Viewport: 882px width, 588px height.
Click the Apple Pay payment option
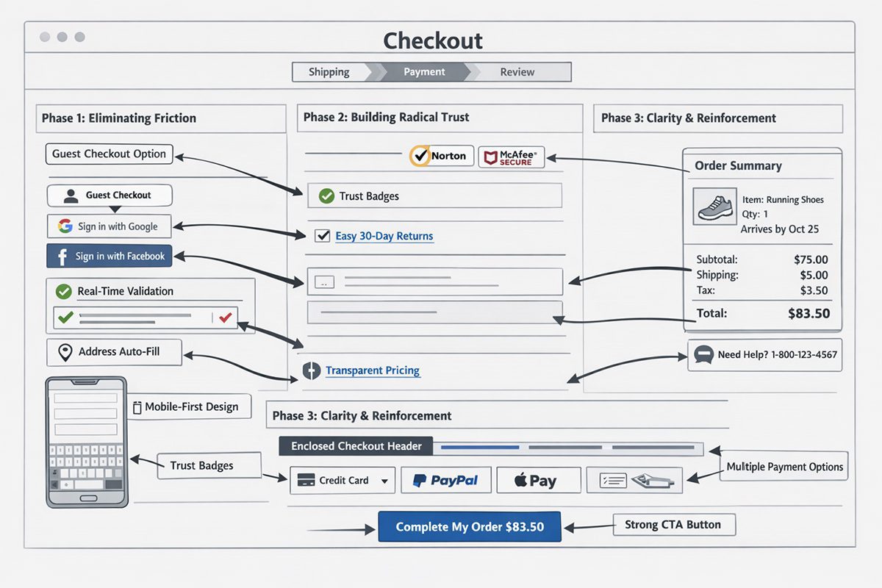[539, 481]
